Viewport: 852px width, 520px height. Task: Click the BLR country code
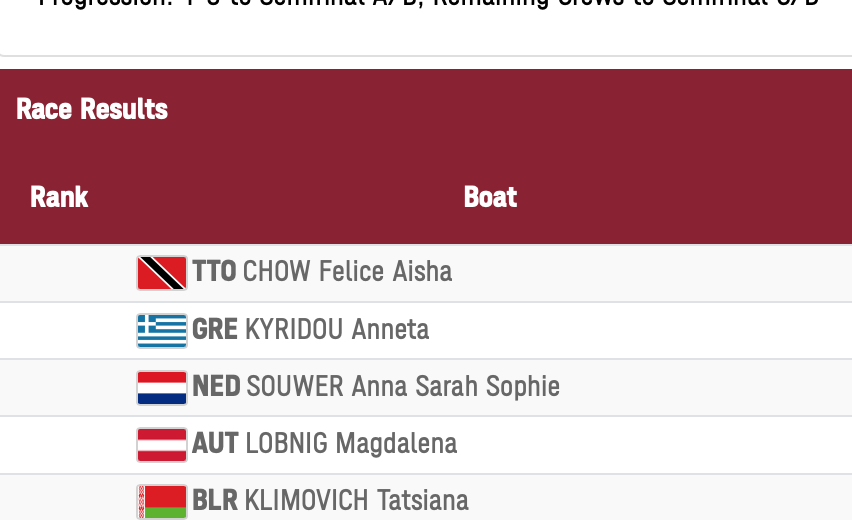tap(215, 500)
